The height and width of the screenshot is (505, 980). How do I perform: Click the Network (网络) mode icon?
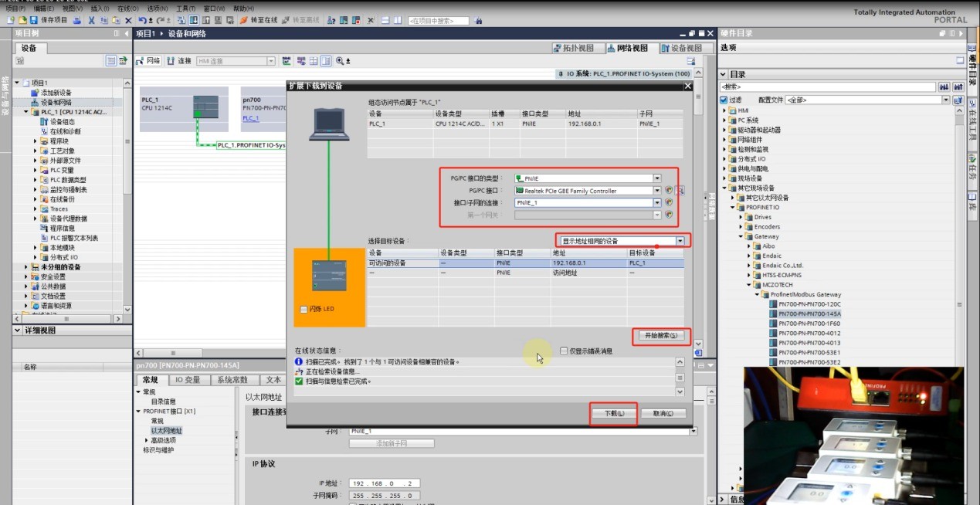139,61
